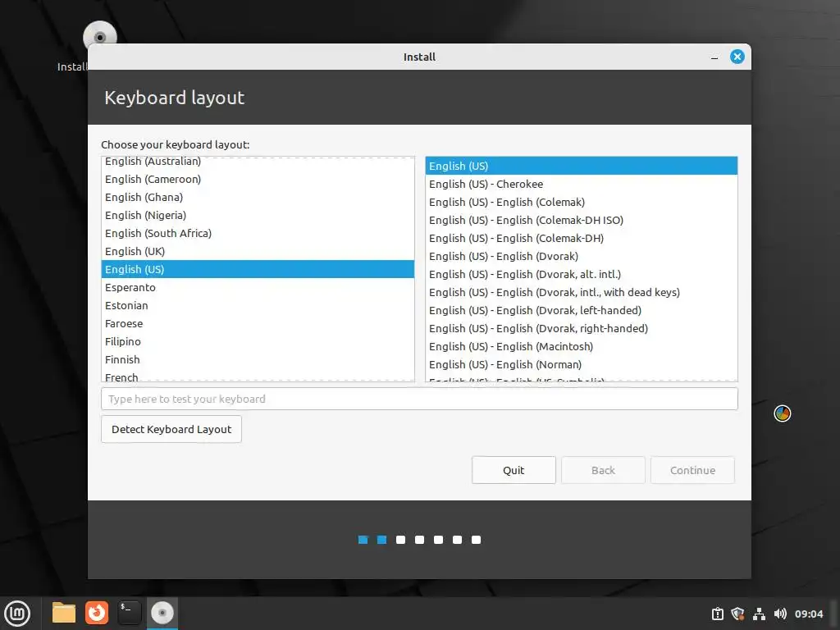840x630 pixels.
Task: Click the keyboard test input field
Action: [419, 399]
